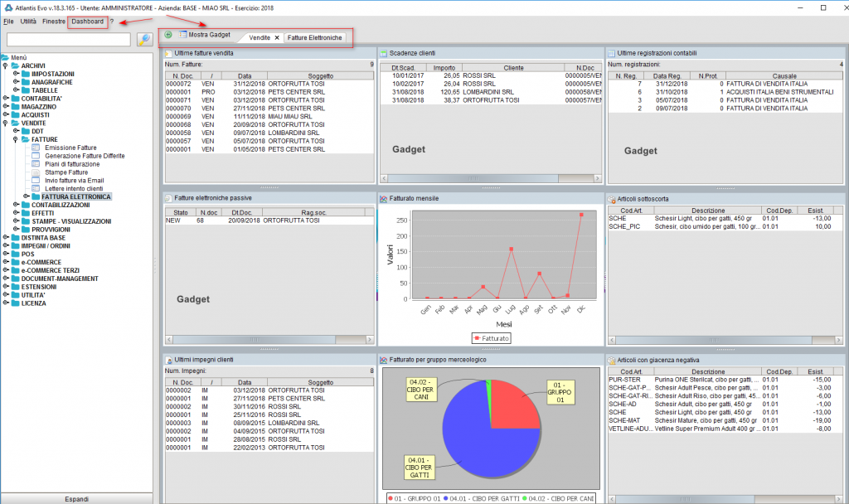Click Lettere intento clienti
Image resolution: width=849 pixels, height=504 pixels.
point(75,188)
